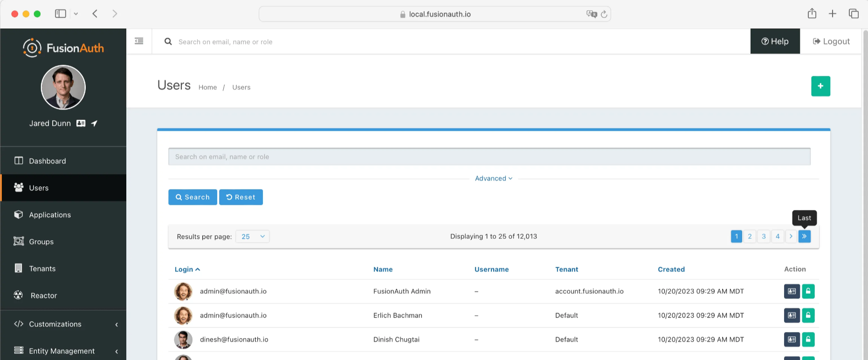Viewport: 868px width, 360px height.
Task: Sort by Tenant column header
Action: [x=566, y=269]
